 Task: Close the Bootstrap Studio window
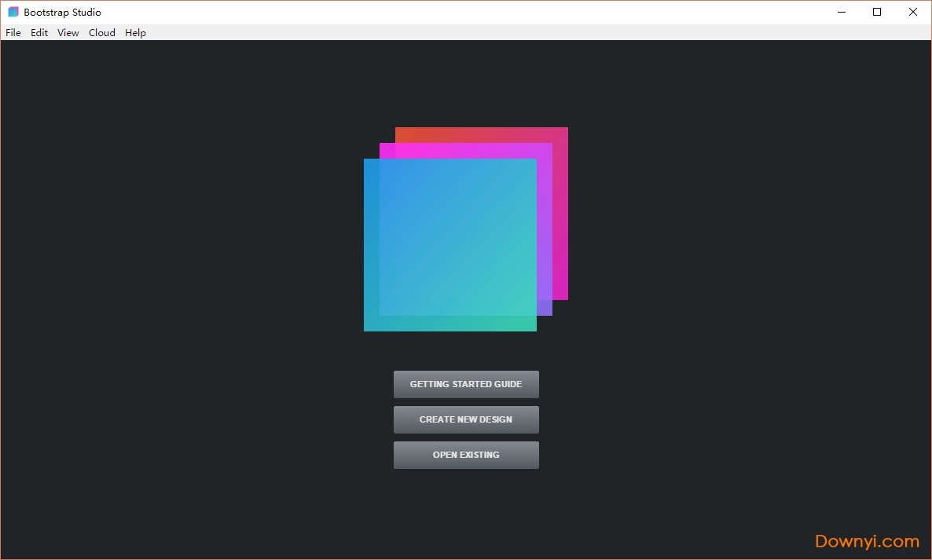(913, 12)
